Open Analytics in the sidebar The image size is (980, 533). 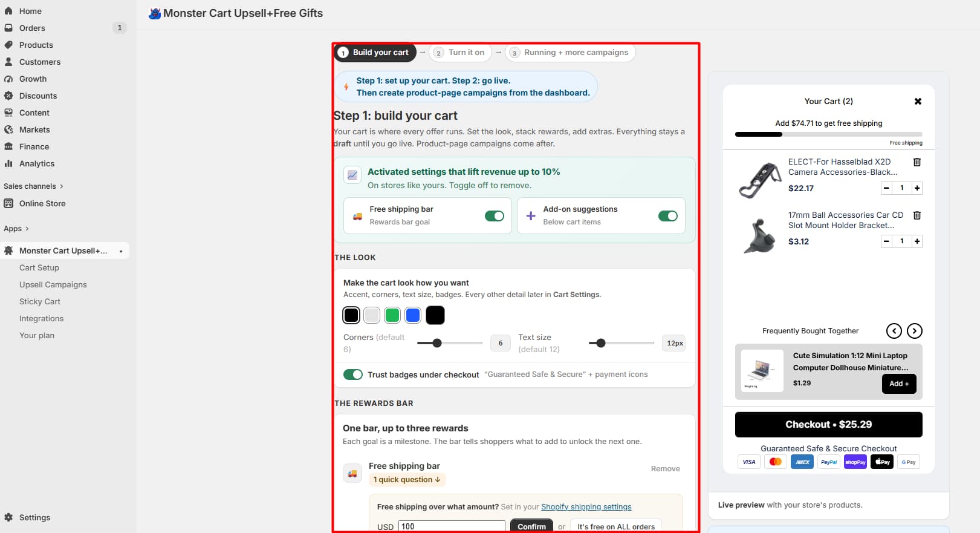[x=37, y=163]
